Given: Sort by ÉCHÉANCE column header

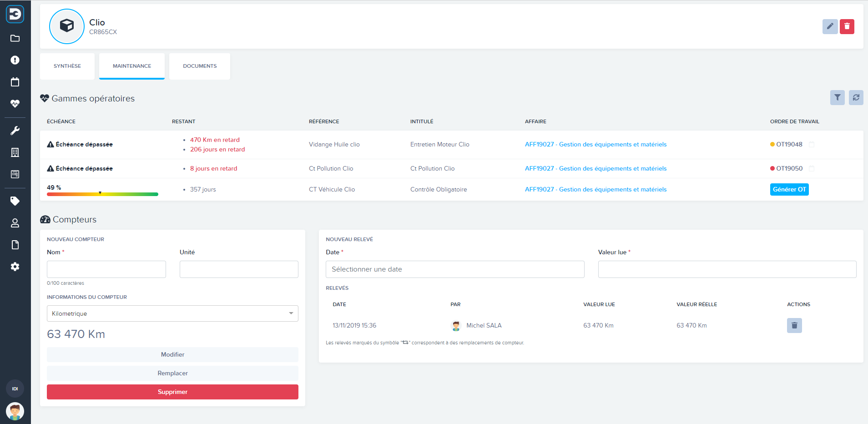Looking at the screenshot, I should tap(61, 121).
